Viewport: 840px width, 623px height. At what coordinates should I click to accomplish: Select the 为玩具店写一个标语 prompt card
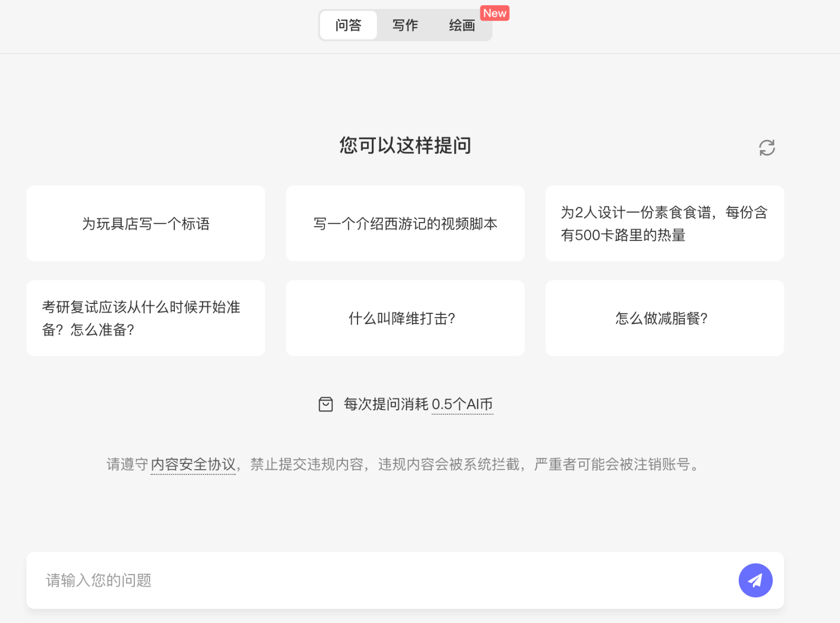click(145, 223)
